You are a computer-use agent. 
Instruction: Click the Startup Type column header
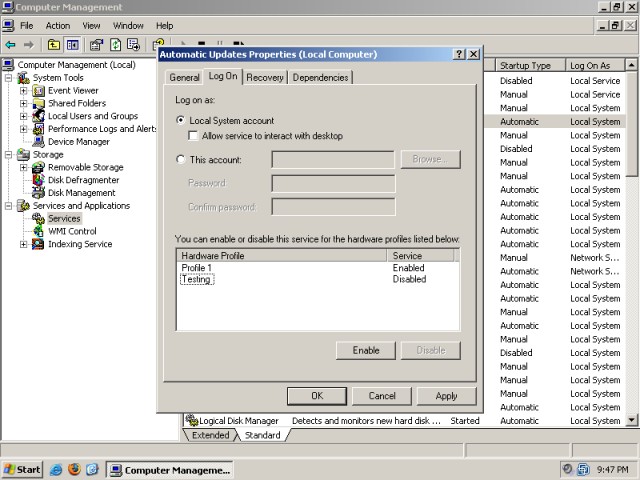(x=530, y=66)
